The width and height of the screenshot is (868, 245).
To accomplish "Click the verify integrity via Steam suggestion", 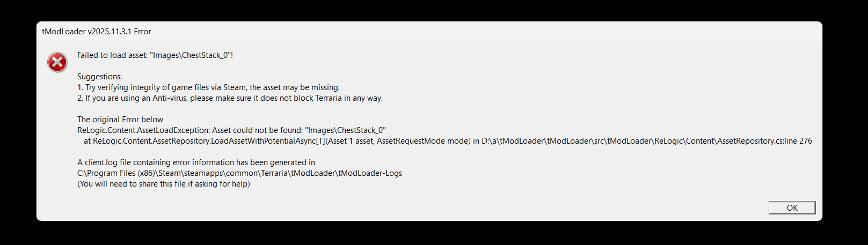I will click(x=208, y=87).
